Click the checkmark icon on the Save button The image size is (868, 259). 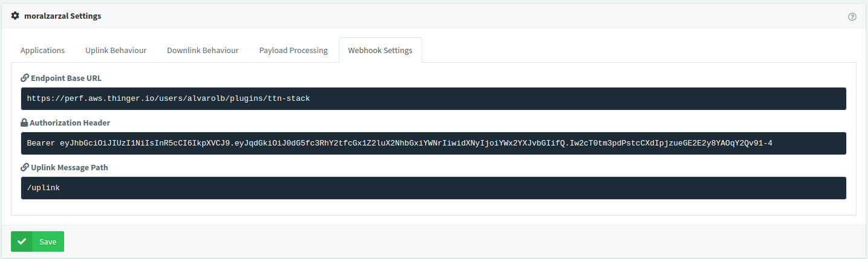[22, 241]
